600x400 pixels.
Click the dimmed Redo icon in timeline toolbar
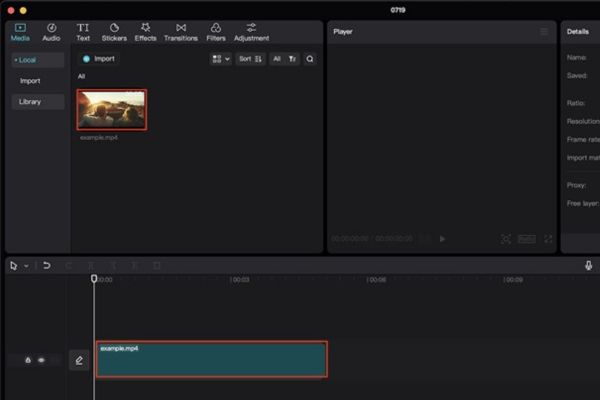click(69, 265)
